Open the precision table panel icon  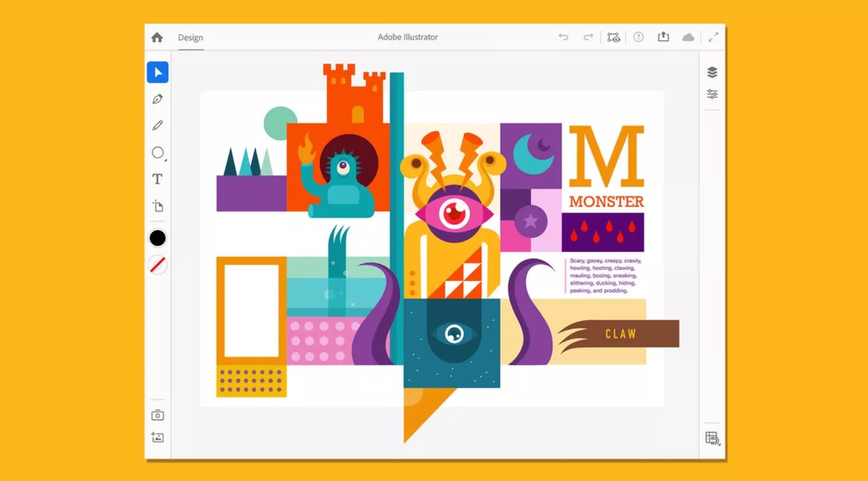[713, 438]
